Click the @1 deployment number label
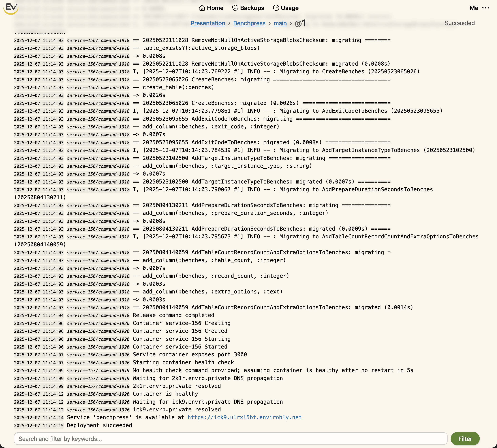 (x=300, y=23)
